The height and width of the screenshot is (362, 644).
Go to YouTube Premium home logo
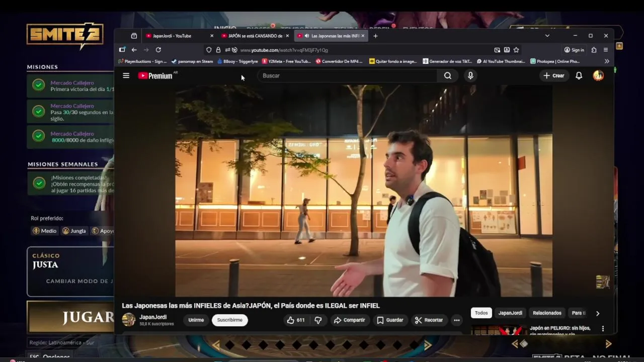pyautogui.click(x=155, y=75)
